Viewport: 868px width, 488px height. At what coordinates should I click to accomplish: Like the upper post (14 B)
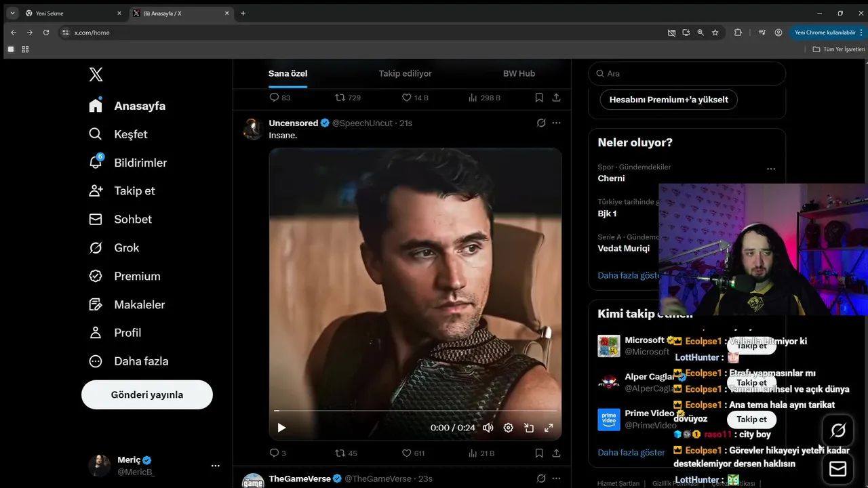pos(415,98)
